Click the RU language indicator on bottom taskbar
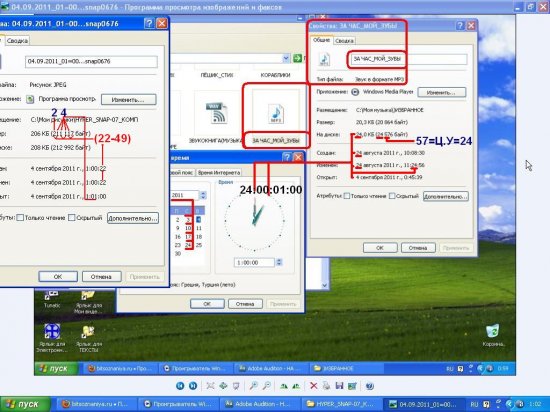The height and width of the screenshot is (412, 550). (x=474, y=404)
